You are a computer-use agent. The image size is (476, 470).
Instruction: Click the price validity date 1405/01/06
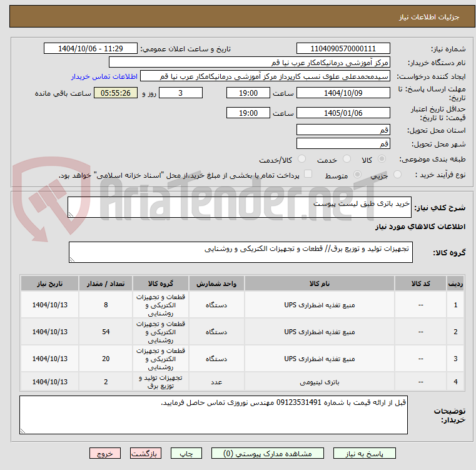coord(343,113)
